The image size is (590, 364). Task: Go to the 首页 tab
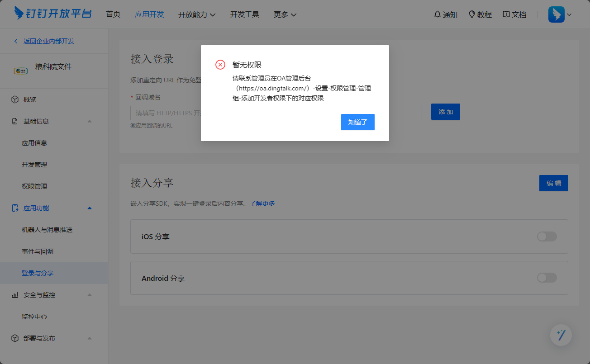(x=113, y=14)
